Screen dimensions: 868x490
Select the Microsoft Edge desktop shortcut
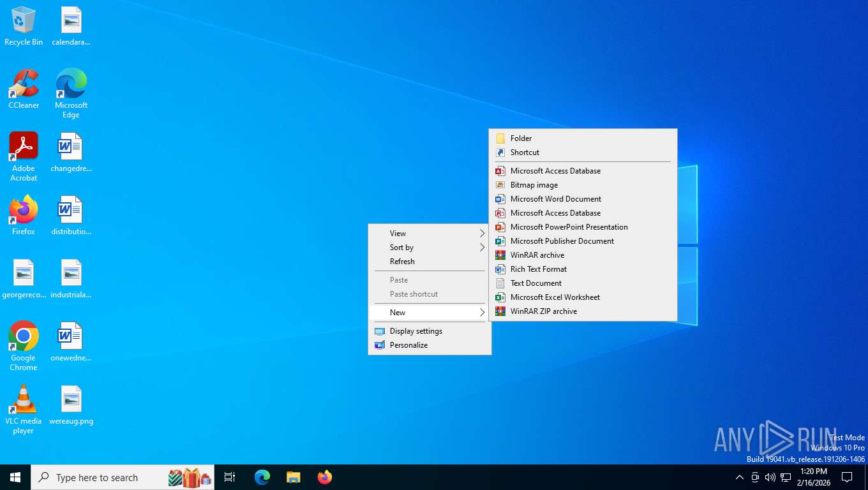coord(71,94)
